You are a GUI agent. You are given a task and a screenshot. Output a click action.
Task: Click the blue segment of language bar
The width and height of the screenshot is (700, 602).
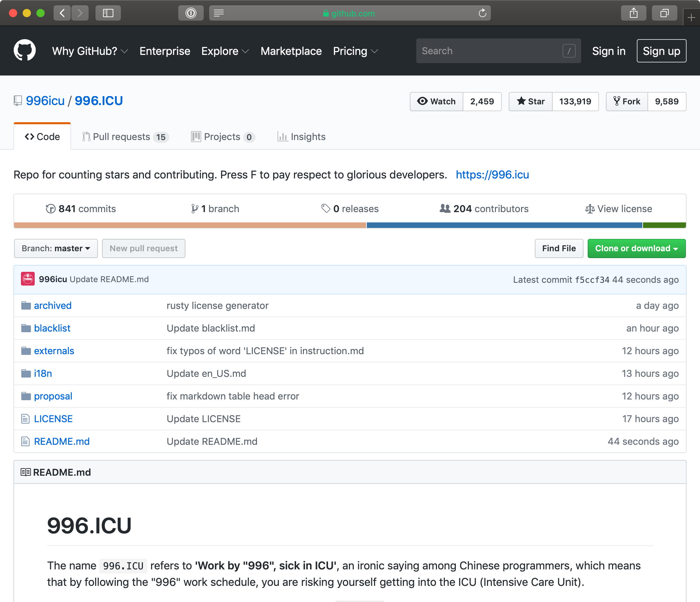tap(505, 225)
